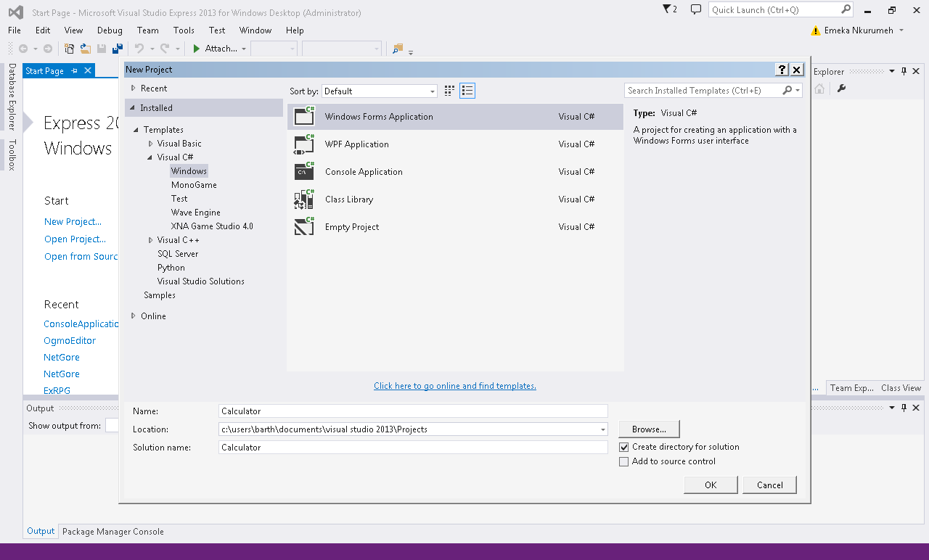929x560 pixels.
Task: Click New Project link on Start Page
Action: [73, 222]
